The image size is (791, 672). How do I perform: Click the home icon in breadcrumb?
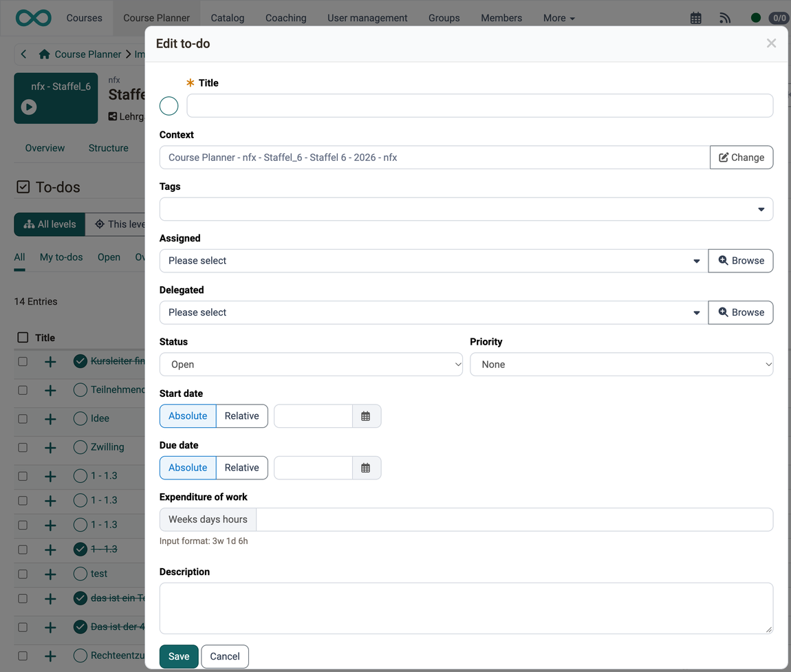pyautogui.click(x=45, y=54)
